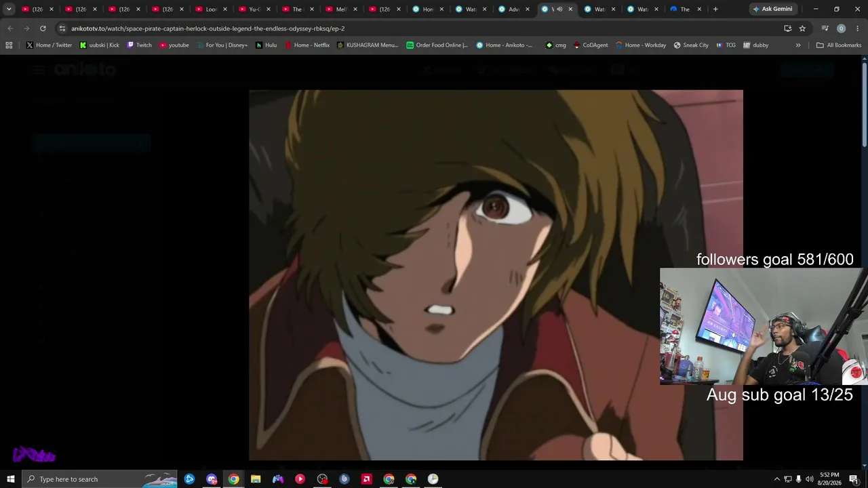Open the microphone icon in system tray
This screenshot has height=488, width=868.
click(x=798, y=479)
